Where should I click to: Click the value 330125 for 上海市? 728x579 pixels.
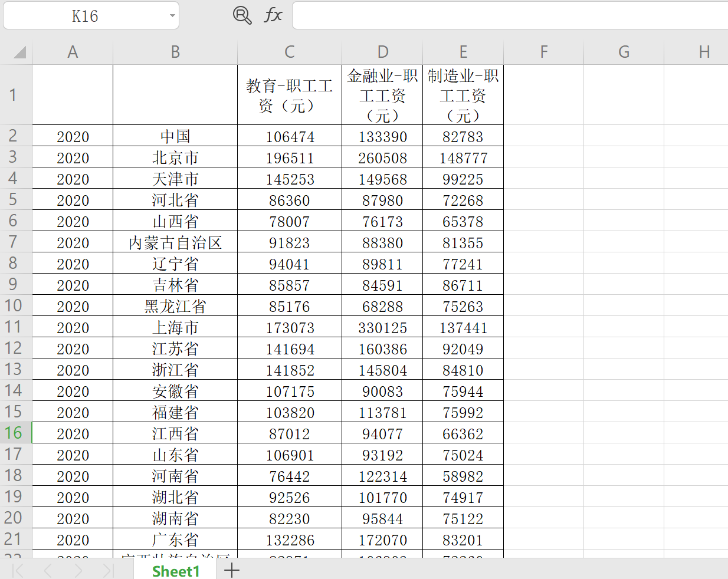tap(382, 327)
